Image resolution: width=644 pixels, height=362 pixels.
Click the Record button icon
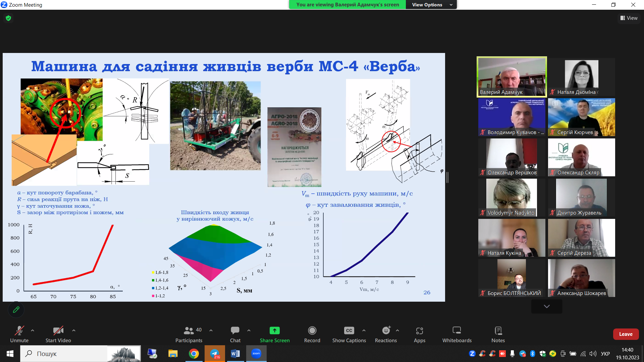click(312, 331)
